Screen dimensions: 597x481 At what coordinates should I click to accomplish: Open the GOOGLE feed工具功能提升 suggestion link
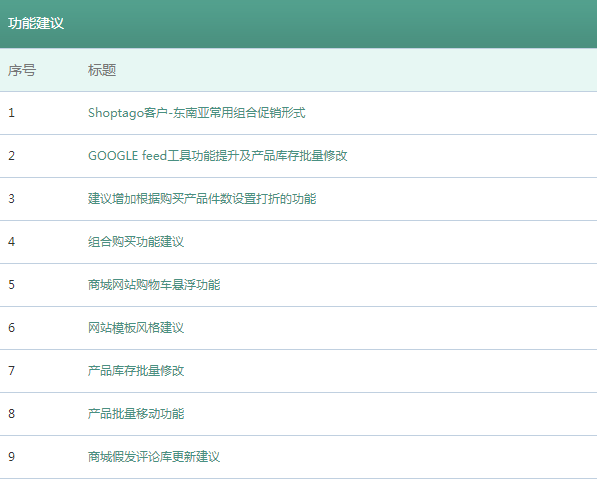(x=217, y=156)
